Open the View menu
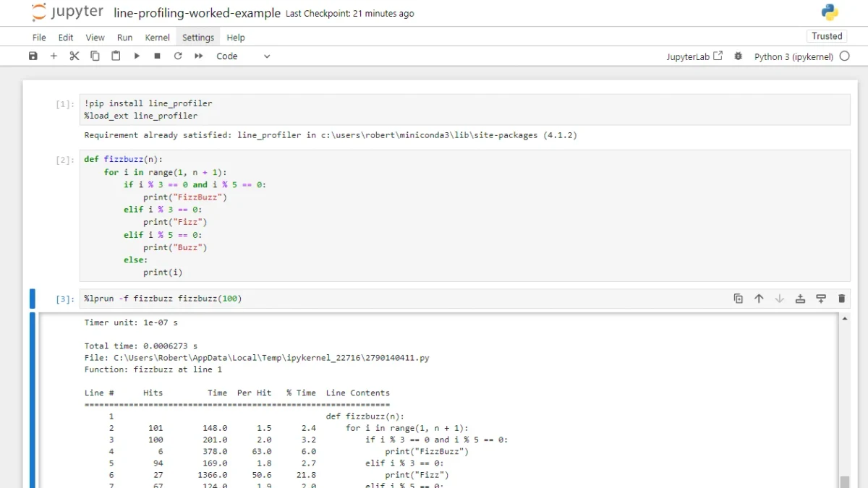The height and width of the screenshot is (488, 868). (95, 38)
